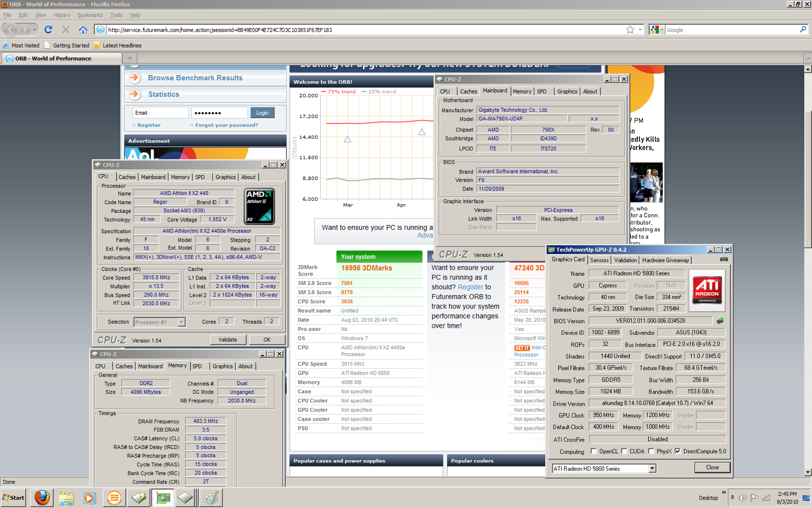The image size is (812, 508).
Task: Open the Google search engine dropdown
Action: coord(662,30)
